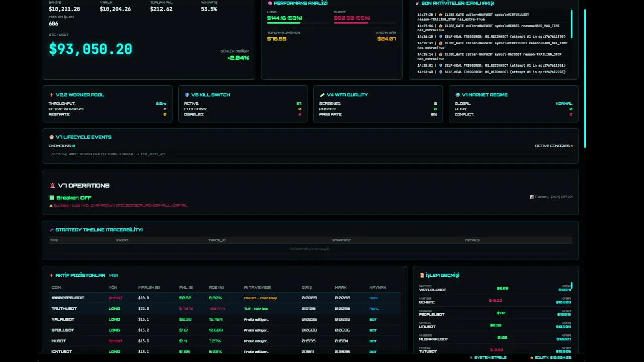Image resolution: width=644 pixels, height=362 pixels.
Task: Click the position count (49) beside Aktif Pozisyonlar
Action: [x=113, y=275]
